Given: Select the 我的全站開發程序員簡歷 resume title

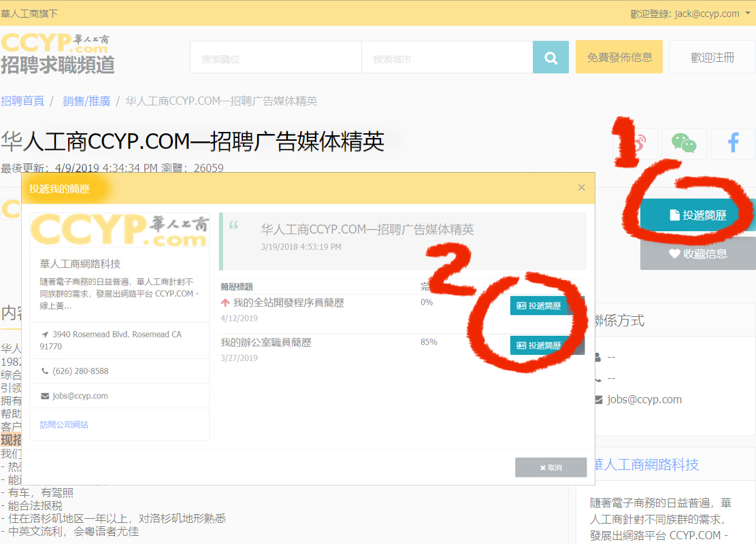Looking at the screenshot, I should coord(289,303).
